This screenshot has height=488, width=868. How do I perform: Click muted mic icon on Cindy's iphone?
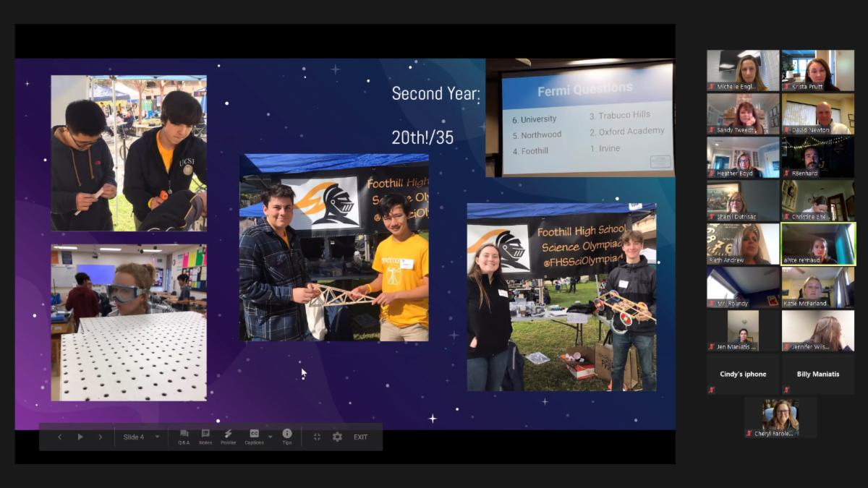pyautogui.click(x=712, y=390)
